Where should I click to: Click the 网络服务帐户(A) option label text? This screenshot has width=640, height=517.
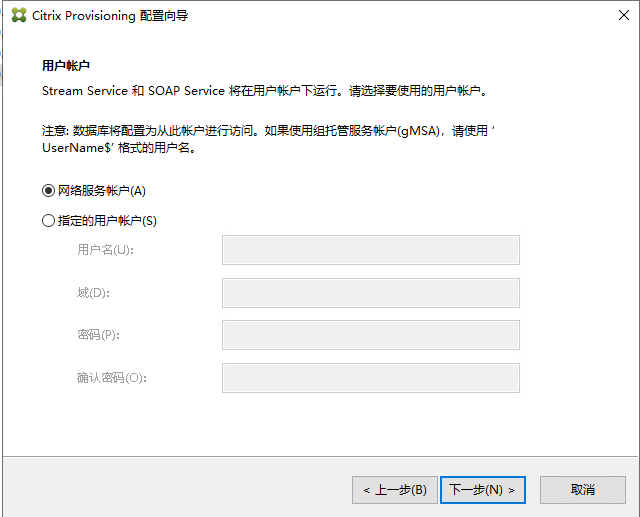pos(101,191)
